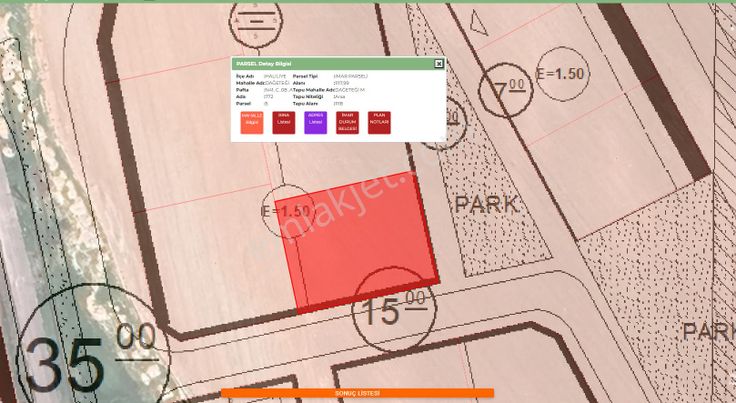Screen dimensions: 736x403
Task: Click the Tapu Alanı label in popup
Action: pyautogui.click(x=305, y=104)
